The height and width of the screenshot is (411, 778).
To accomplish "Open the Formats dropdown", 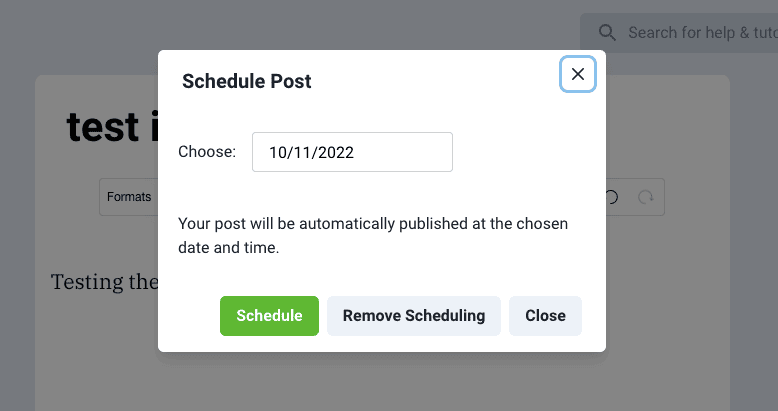I will tap(129, 197).
